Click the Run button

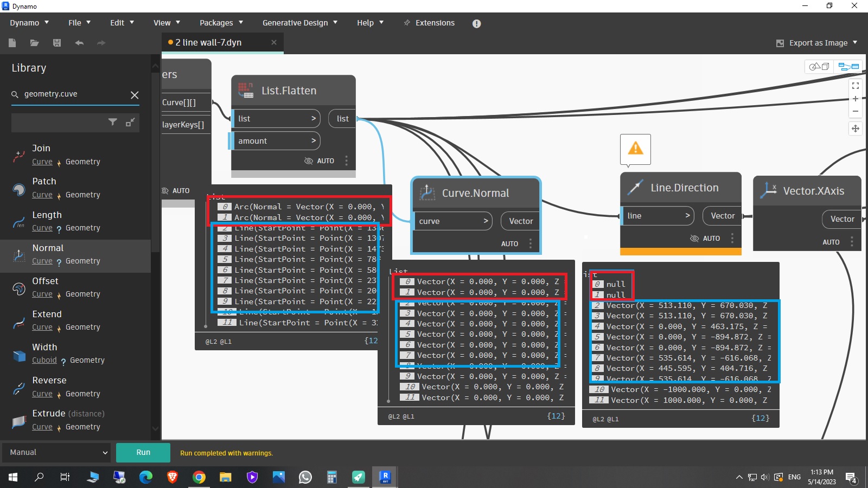143,452
